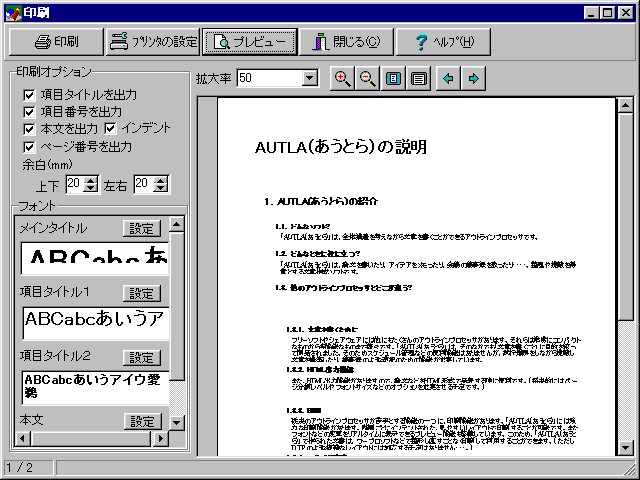Zoom in with the plus magnifier icon

pyautogui.click(x=342, y=78)
